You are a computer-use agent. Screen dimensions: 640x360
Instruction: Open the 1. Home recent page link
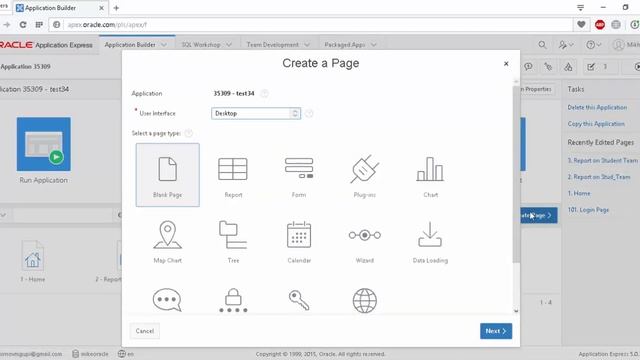(579, 193)
